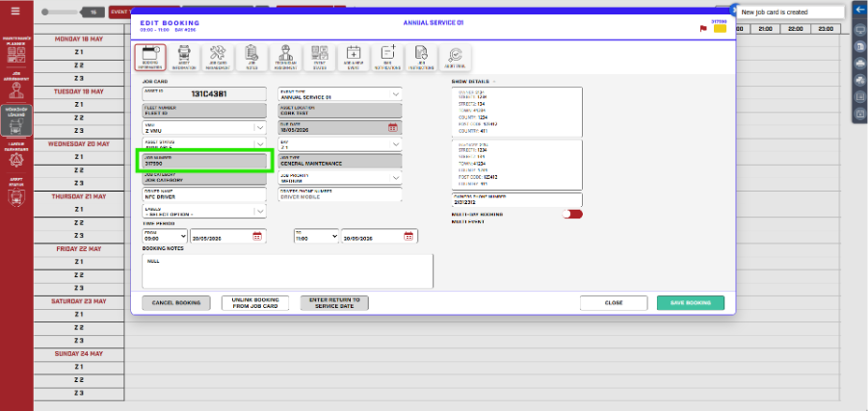Open Asset Status in the sidebar
This screenshot has height=411, width=868.
pos(16,192)
